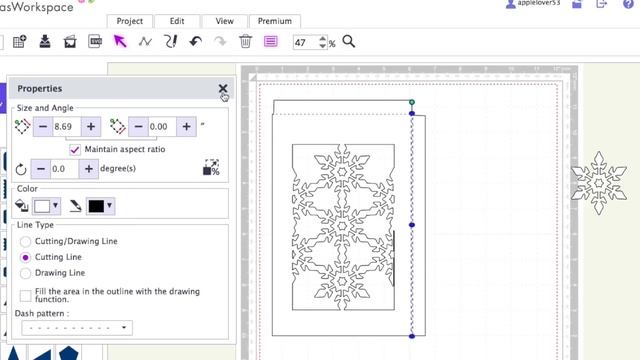Click the paint bucket fill icon

click(21, 206)
